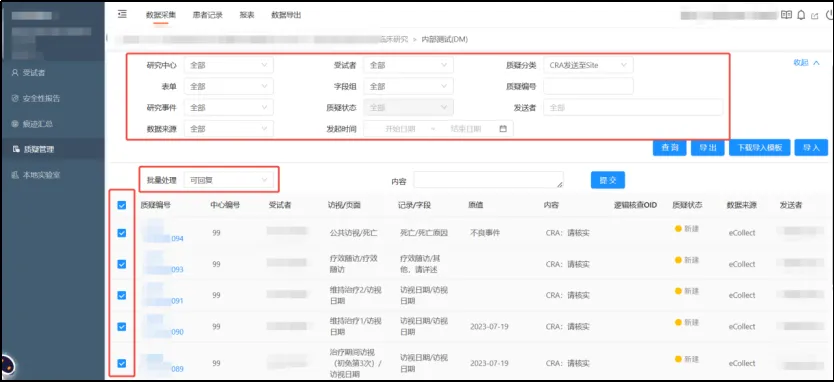The image size is (834, 382).
Task: Switch to the 数据导出 tab
Action: pos(286,15)
